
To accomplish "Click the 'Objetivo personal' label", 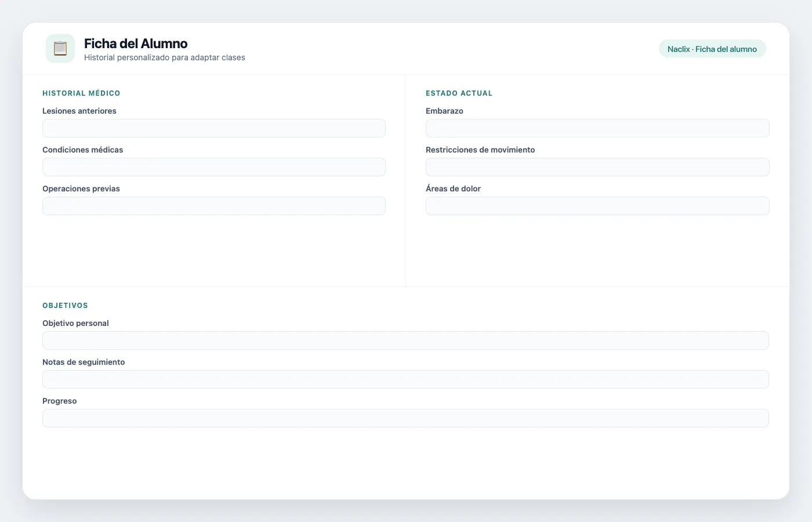I will pyautogui.click(x=76, y=323).
